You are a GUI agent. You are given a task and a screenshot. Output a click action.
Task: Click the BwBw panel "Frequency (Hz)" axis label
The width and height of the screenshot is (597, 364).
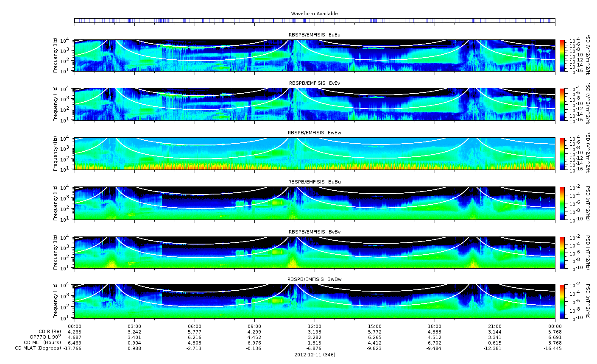click(x=56, y=301)
